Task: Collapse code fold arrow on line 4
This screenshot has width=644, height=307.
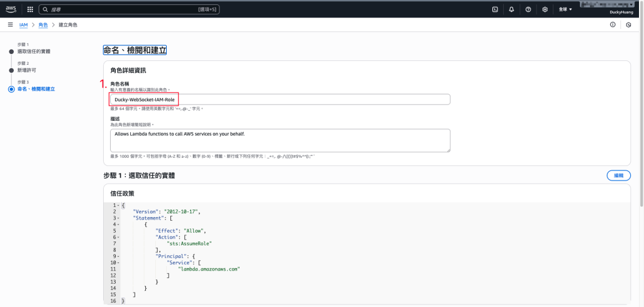Action: coord(119,225)
